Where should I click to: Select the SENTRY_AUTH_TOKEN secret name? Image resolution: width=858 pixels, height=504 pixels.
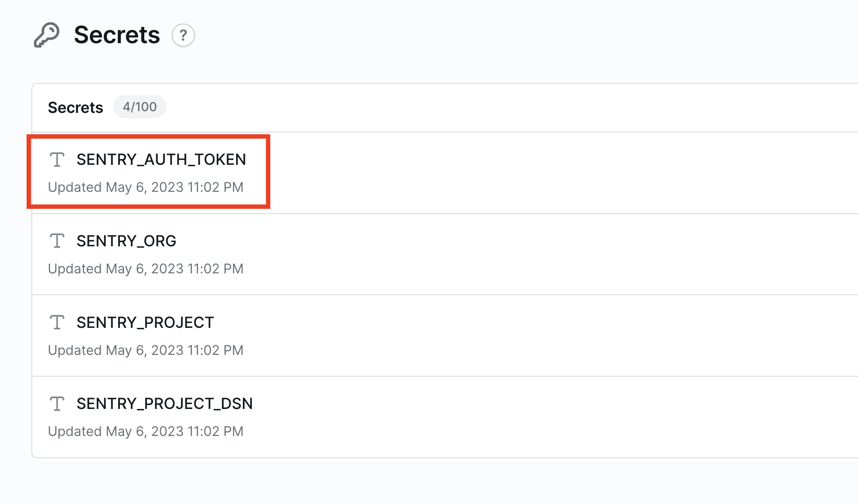pos(161,160)
